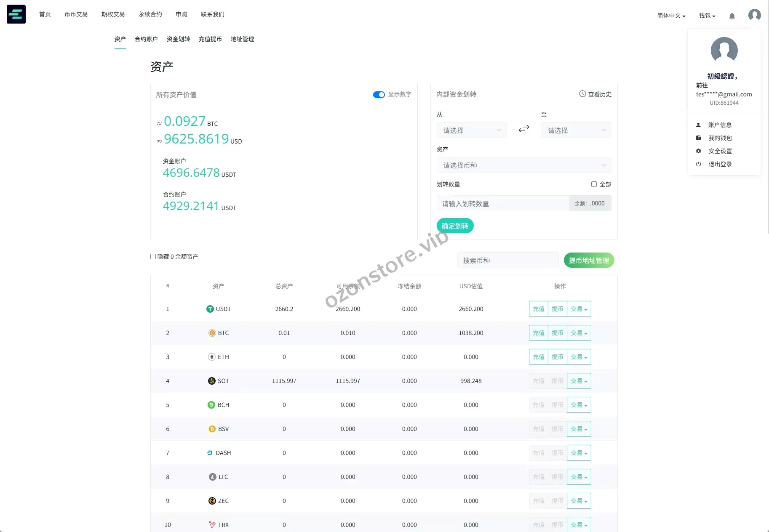This screenshot has height=532, width=769.
Task: Open the transfer 'from' account dropdown
Action: pos(471,130)
